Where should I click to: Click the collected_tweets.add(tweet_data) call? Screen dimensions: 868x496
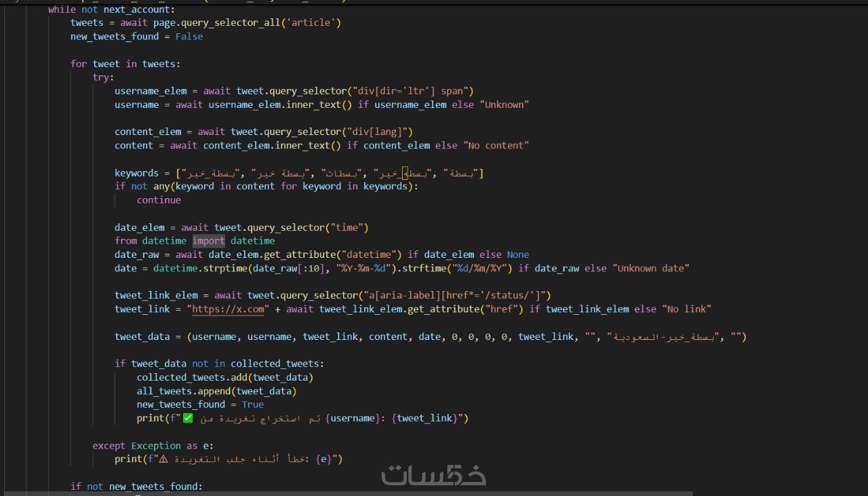click(225, 377)
